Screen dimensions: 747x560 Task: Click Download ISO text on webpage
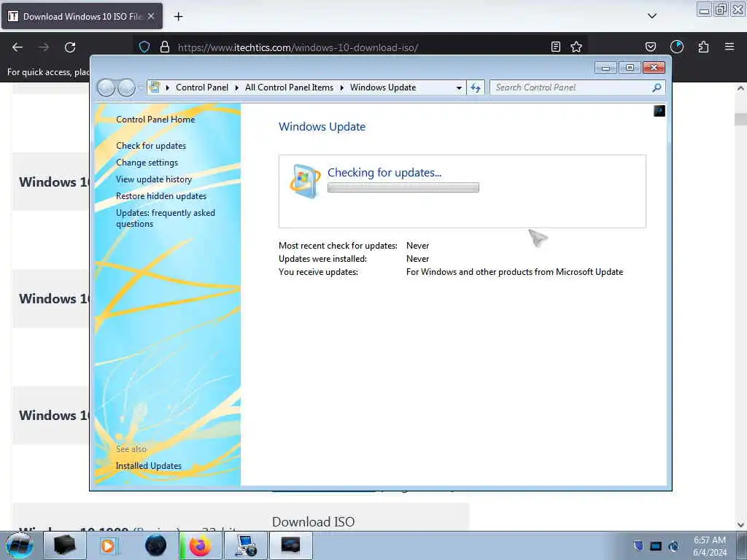coord(314,522)
